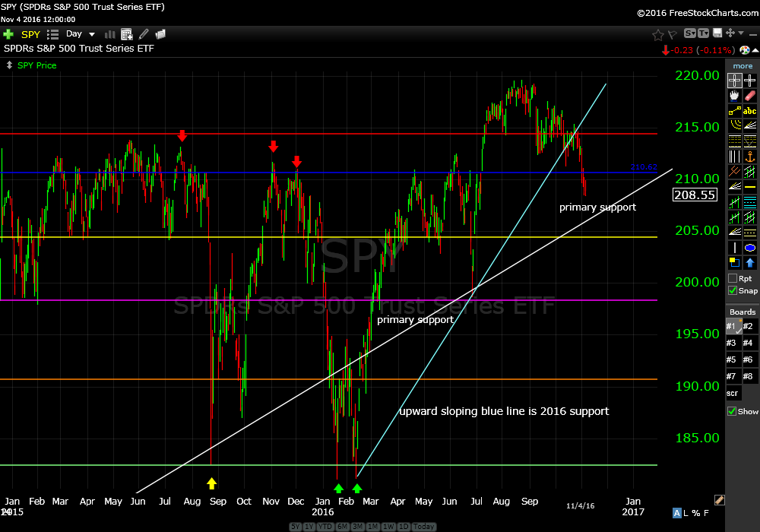The image size is (760, 532).
Task: Expand the T dropdown in top-right toolbar
Action: [x=703, y=34]
